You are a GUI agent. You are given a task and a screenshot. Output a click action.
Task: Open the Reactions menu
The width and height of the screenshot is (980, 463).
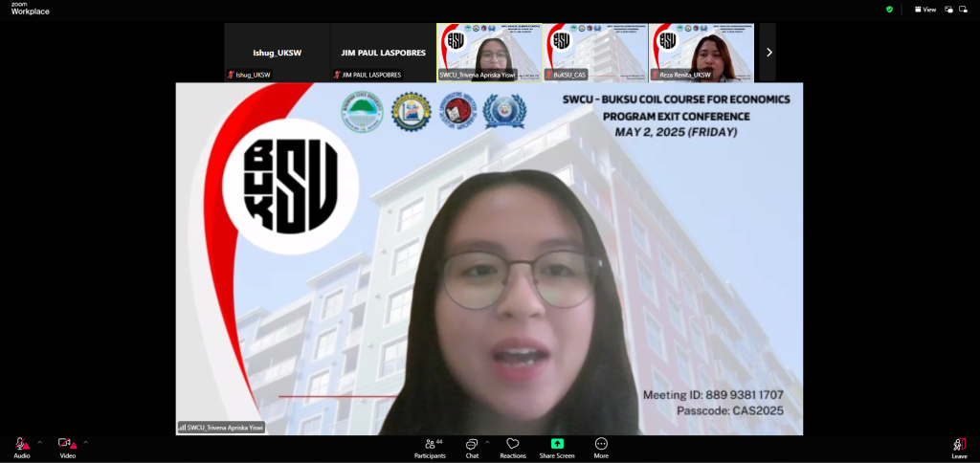click(512, 447)
